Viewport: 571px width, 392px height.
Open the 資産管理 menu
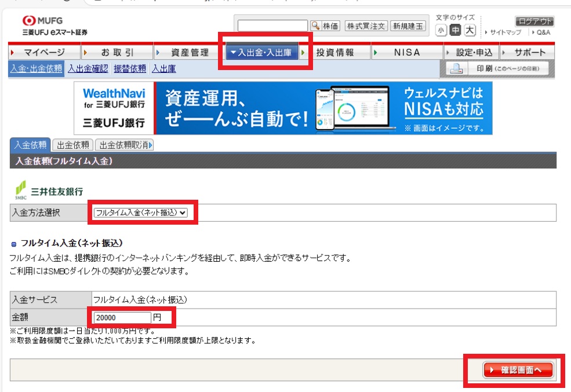(x=190, y=52)
